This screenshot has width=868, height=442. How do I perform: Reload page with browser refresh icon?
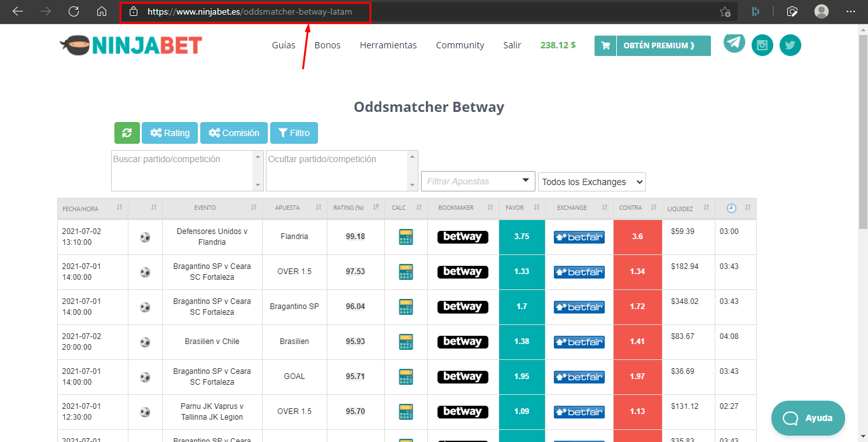point(74,11)
